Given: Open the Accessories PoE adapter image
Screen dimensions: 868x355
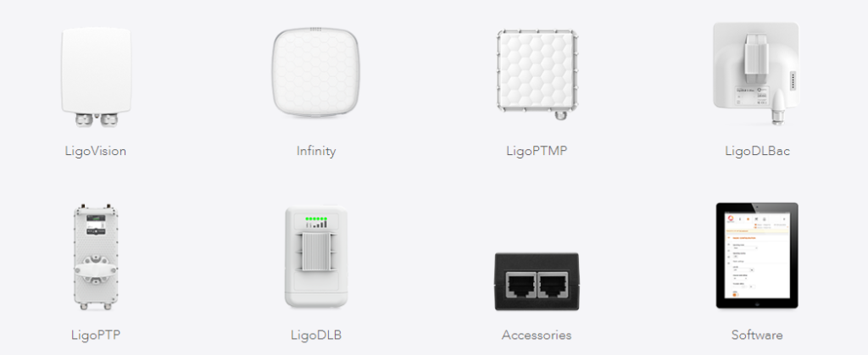Looking at the screenshot, I should point(537,281).
